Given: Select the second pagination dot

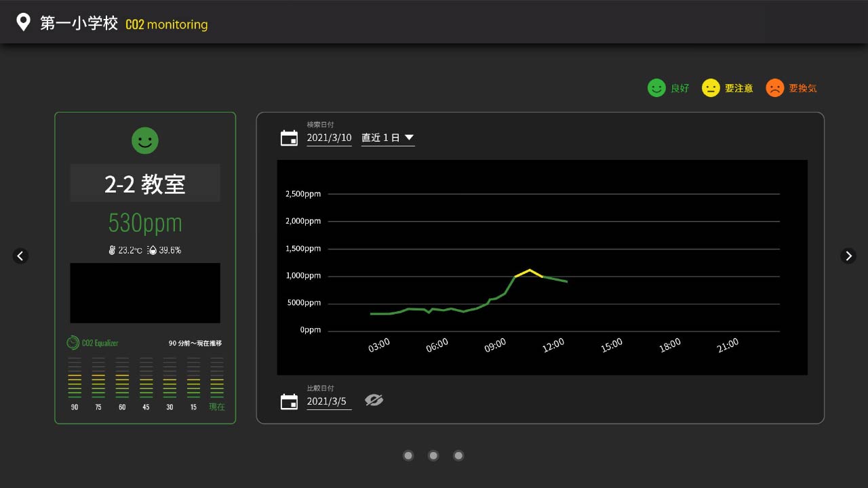Looking at the screenshot, I should [433, 455].
